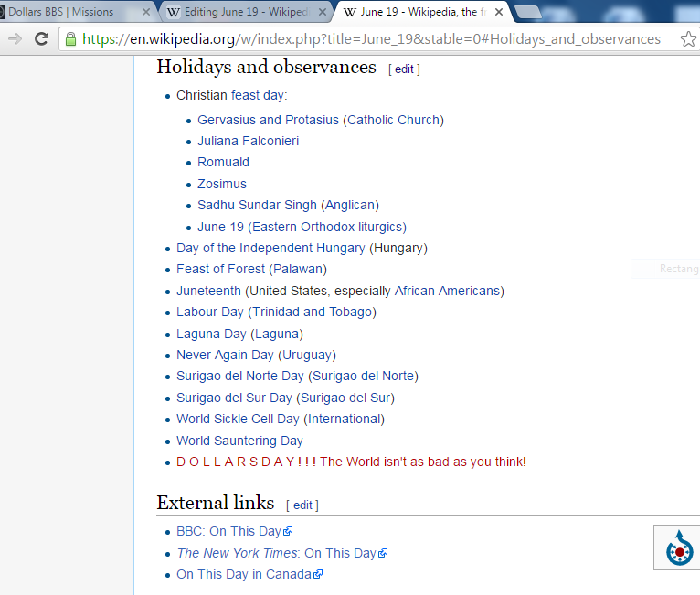Open the Catholic Church link
The width and height of the screenshot is (700, 595).
[394, 120]
